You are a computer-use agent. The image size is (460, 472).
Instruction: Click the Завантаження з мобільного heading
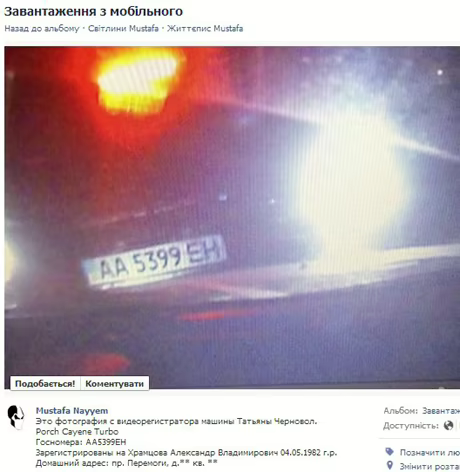(93, 11)
